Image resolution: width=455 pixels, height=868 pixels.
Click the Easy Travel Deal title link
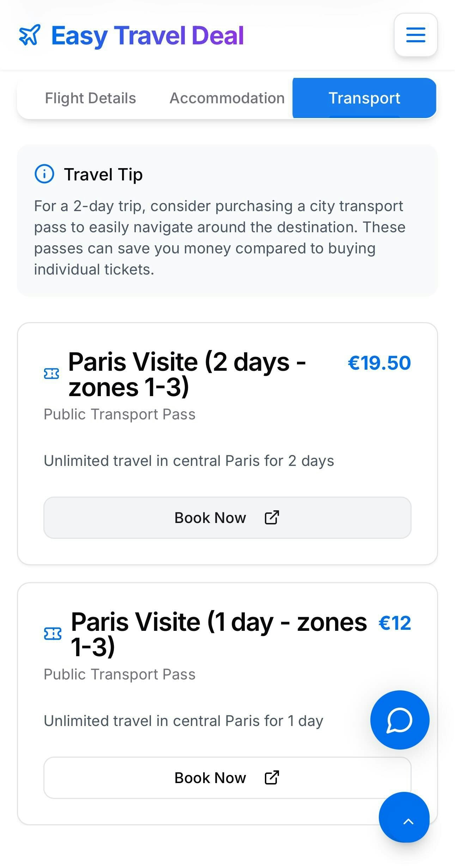point(147,36)
